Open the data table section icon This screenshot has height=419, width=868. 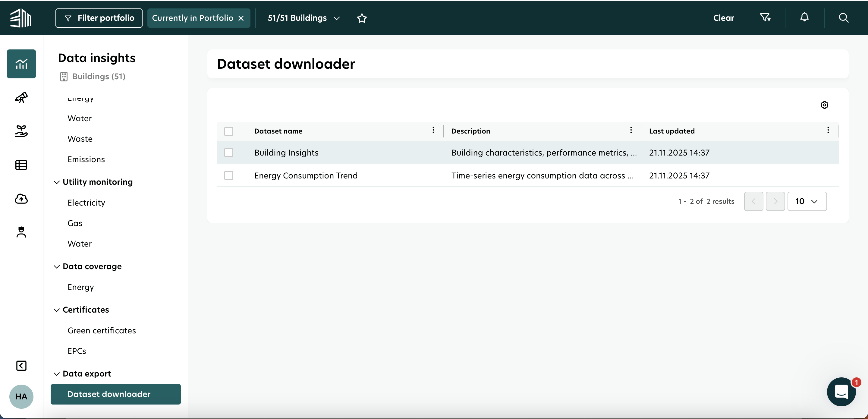click(x=21, y=165)
